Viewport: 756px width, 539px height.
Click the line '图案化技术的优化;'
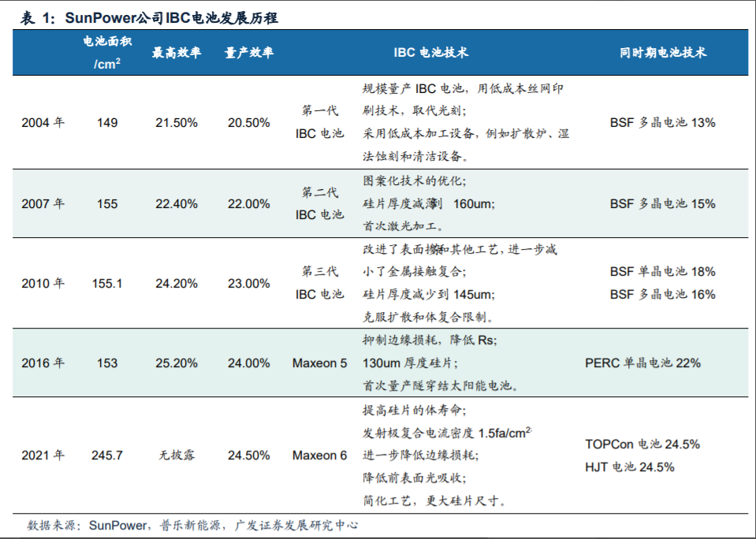414,180
